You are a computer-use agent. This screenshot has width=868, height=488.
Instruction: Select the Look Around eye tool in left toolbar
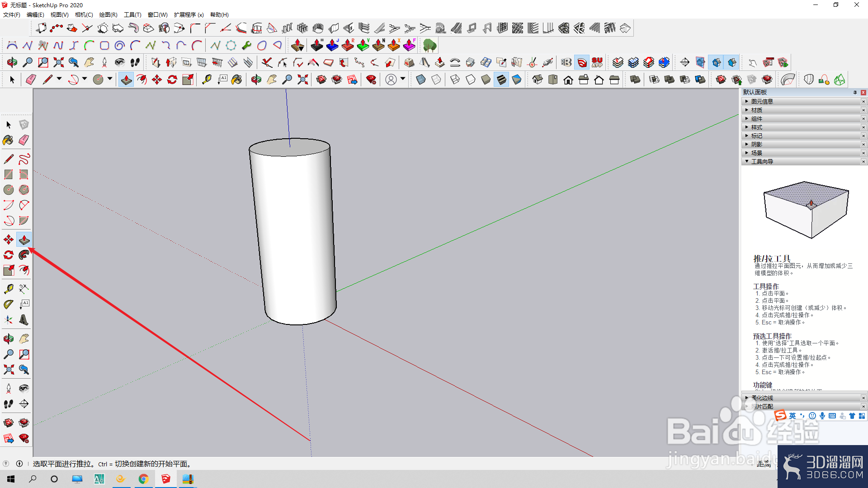tap(24, 388)
